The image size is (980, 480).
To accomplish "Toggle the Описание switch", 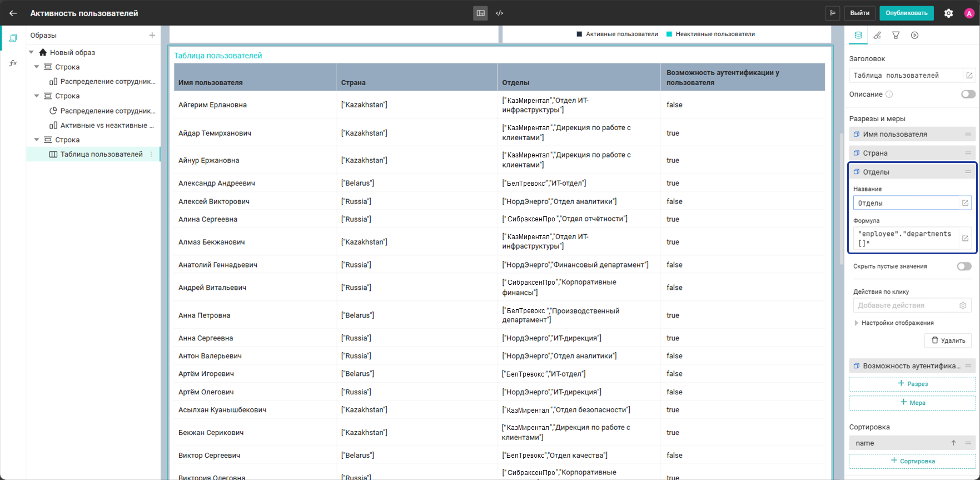I will pyautogui.click(x=968, y=95).
